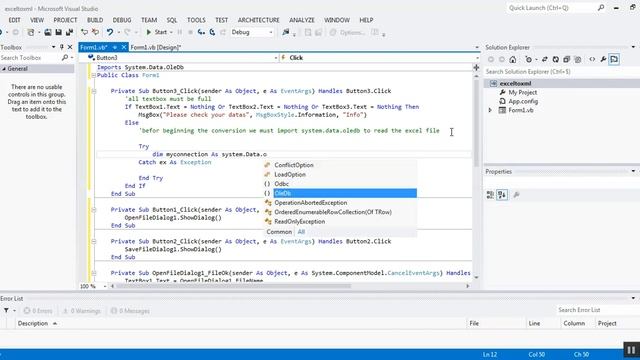This screenshot has width=640, height=360.
Task: Open the TOOLS menu
Action: [196, 20]
